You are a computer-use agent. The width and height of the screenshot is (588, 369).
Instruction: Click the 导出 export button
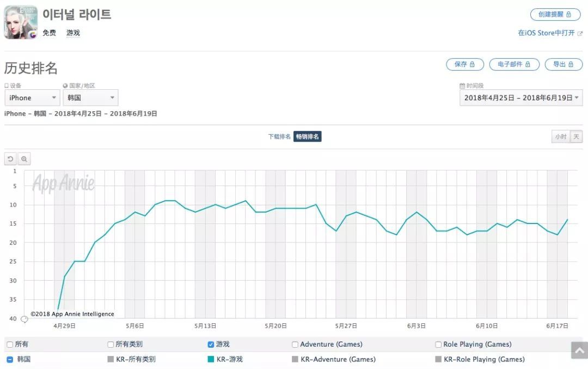pos(563,64)
